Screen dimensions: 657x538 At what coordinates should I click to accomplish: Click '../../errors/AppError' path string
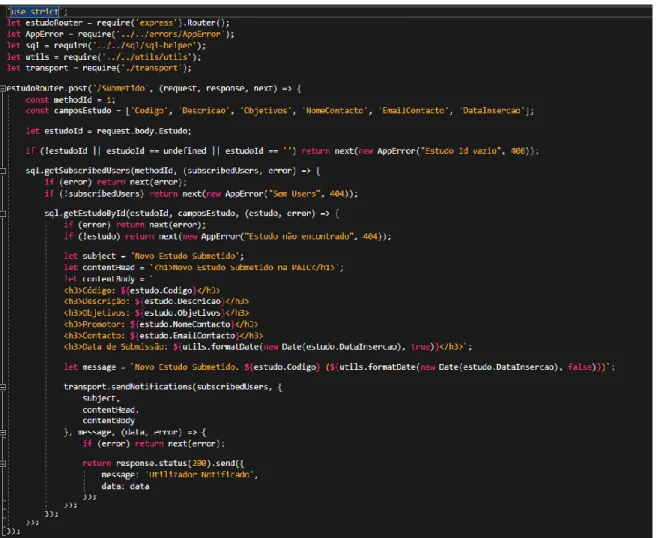(x=170, y=34)
